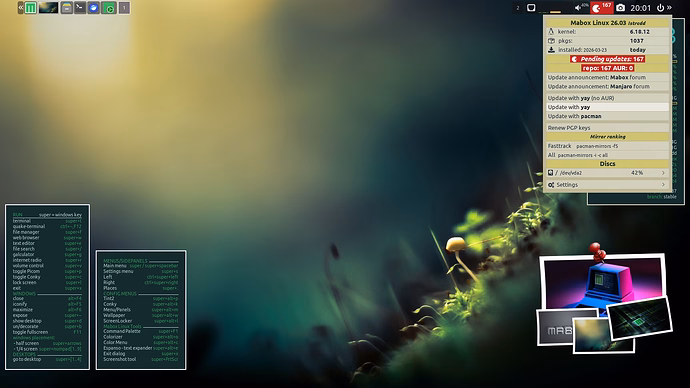
Task: Open Update announcement Mabox forum
Action: tap(607, 77)
